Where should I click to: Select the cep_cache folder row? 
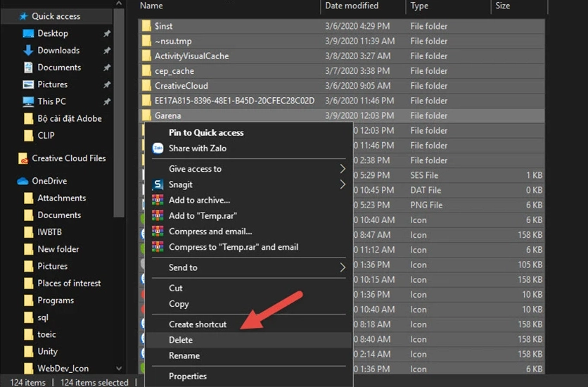click(x=174, y=71)
